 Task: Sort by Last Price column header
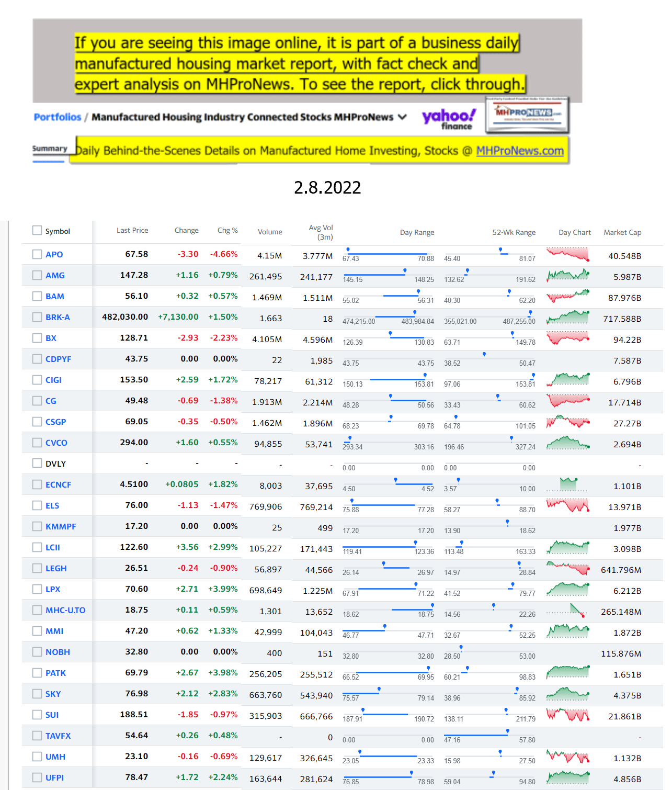pyautogui.click(x=132, y=230)
